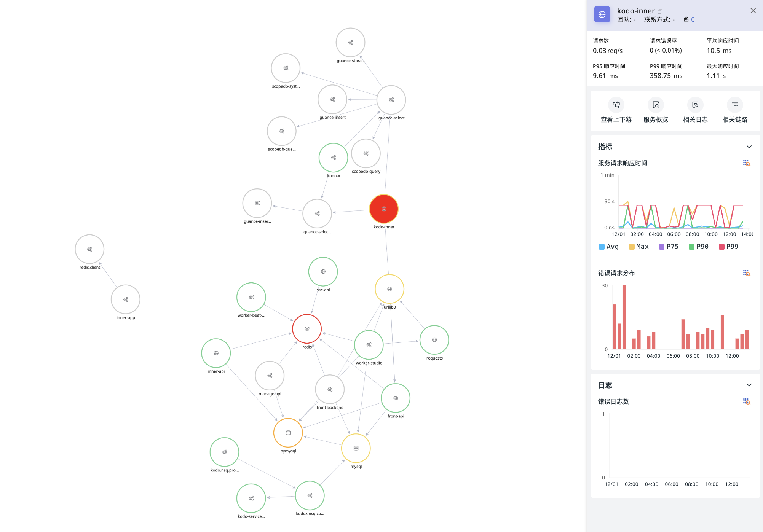
Task: Open the 相关链路 related traces icon
Action: click(x=735, y=105)
